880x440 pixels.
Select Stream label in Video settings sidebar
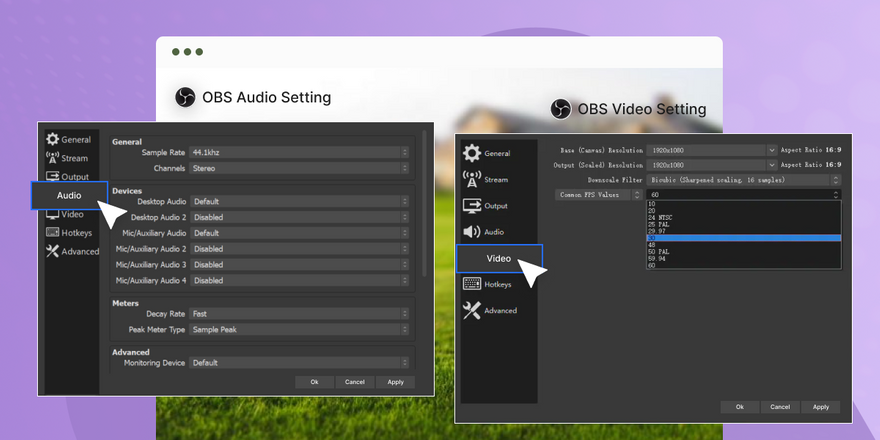(x=496, y=180)
